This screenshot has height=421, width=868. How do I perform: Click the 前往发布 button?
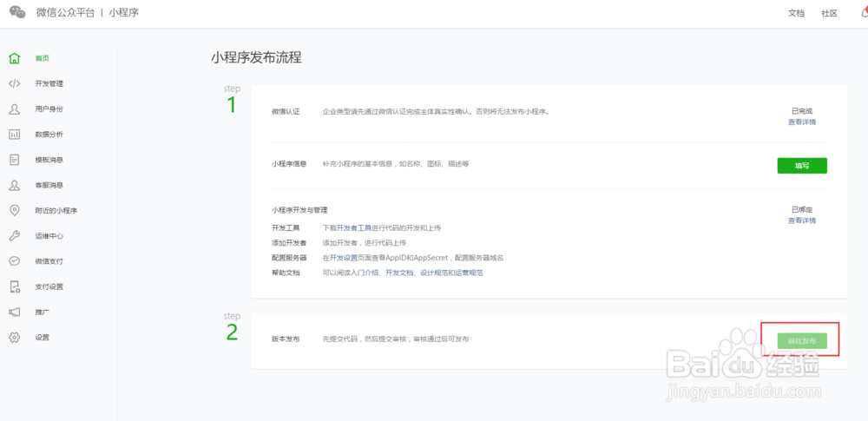click(802, 340)
